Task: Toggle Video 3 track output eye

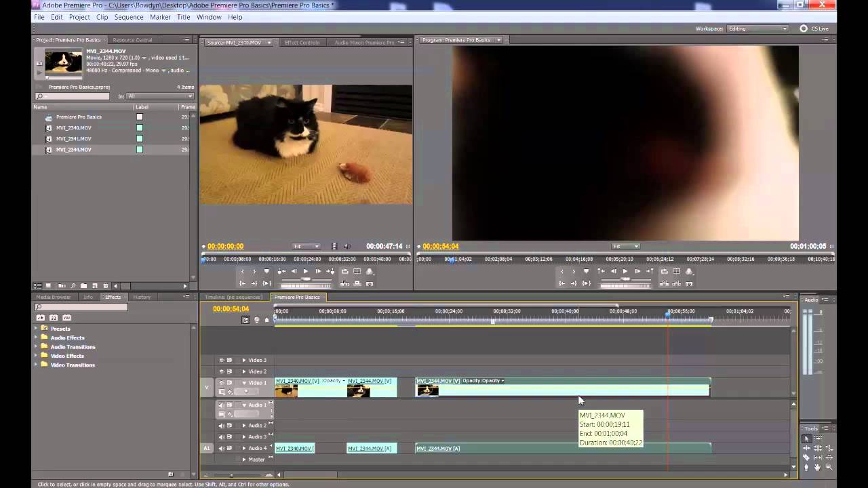Action: click(221, 360)
